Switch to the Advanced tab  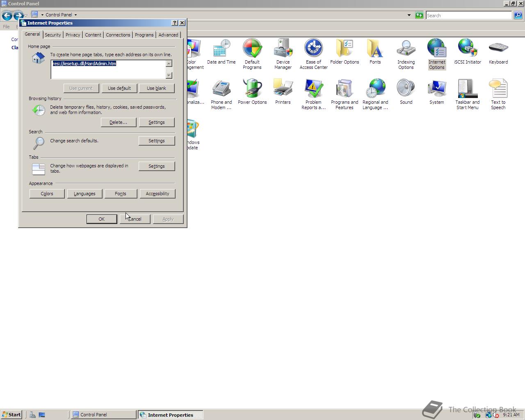169,35
